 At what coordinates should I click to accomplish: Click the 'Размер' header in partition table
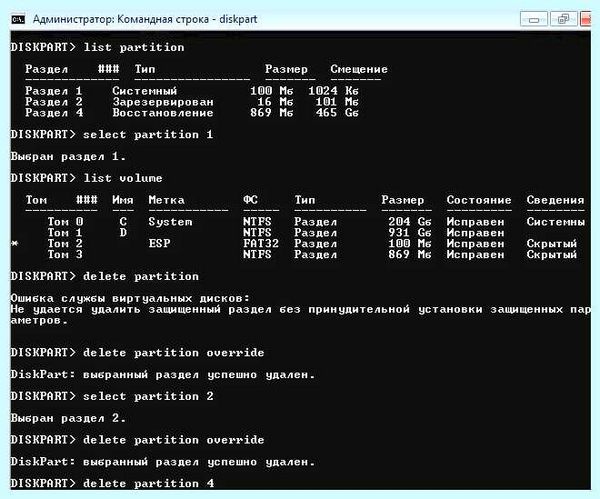click(x=286, y=69)
